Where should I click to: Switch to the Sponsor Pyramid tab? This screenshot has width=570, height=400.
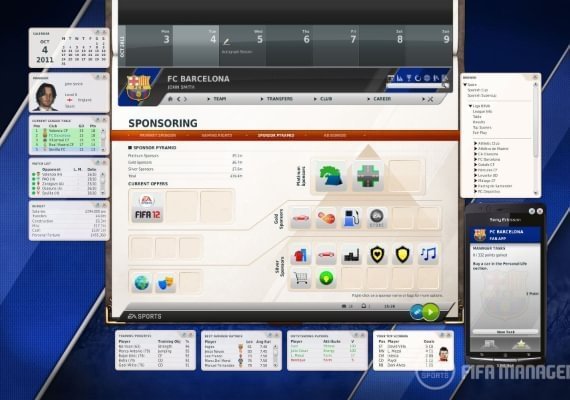coord(276,135)
